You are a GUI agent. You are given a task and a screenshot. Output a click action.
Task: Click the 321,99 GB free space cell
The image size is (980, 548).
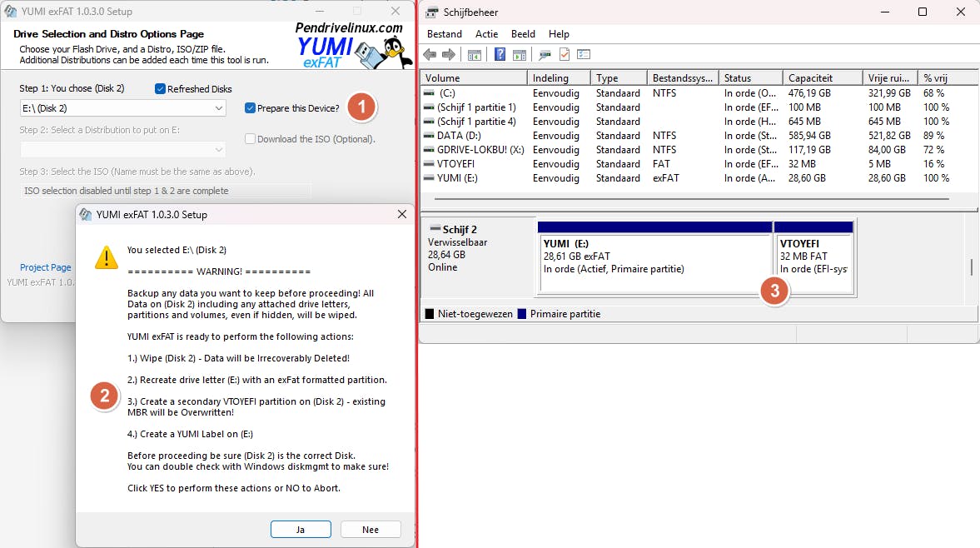(x=889, y=93)
